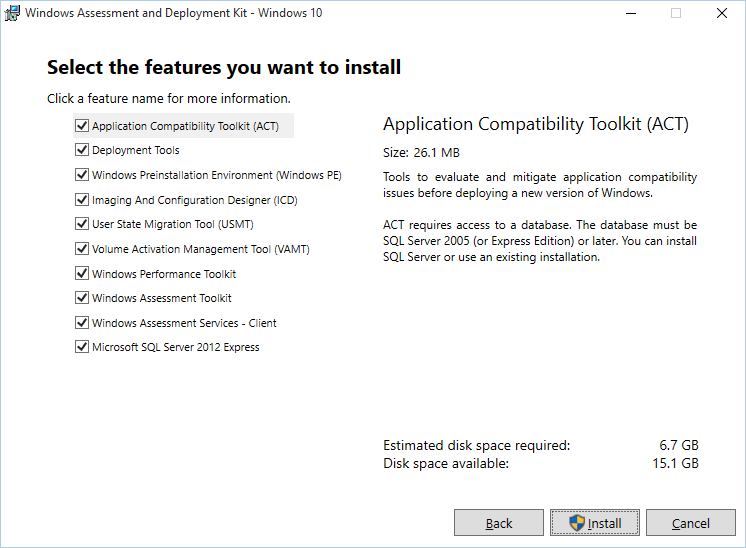The width and height of the screenshot is (746, 548).
Task: Select the Microsoft SQL Server 2012 Express label
Action: [x=175, y=348]
